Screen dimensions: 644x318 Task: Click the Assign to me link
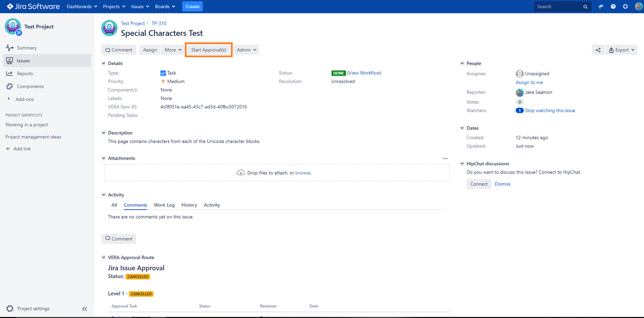coord(529,82)
